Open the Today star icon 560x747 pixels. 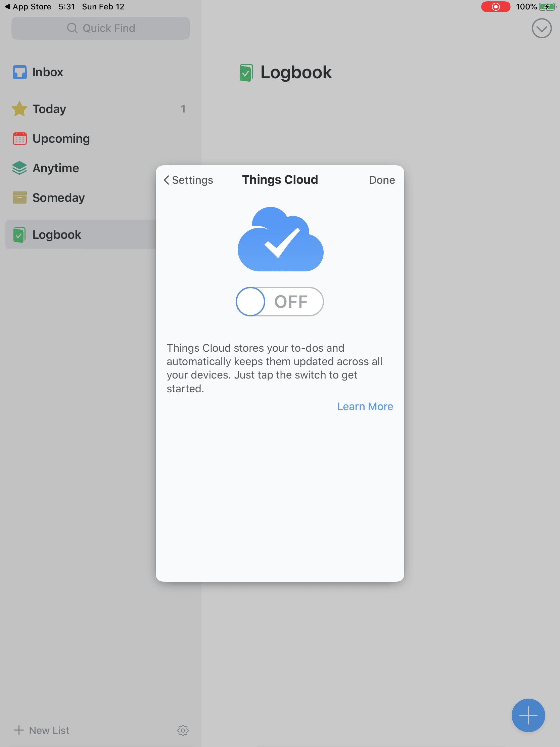pyautogui.click(x=19, y=109)
